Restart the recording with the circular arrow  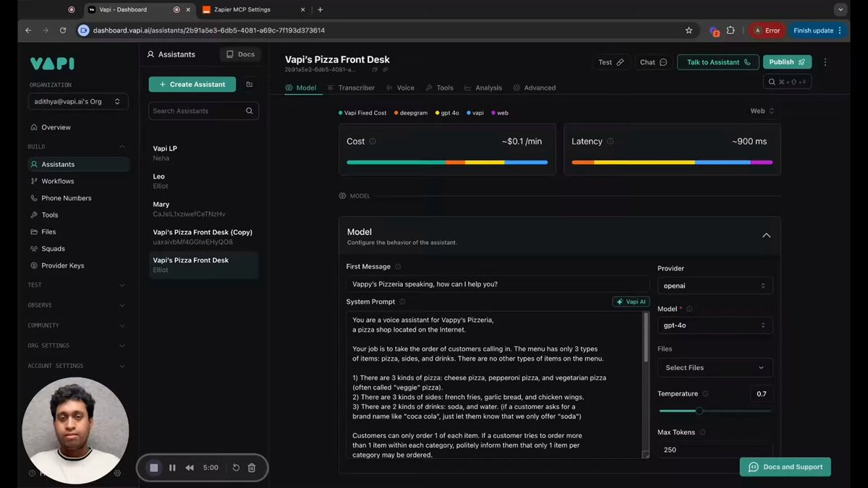click(236, 468)
